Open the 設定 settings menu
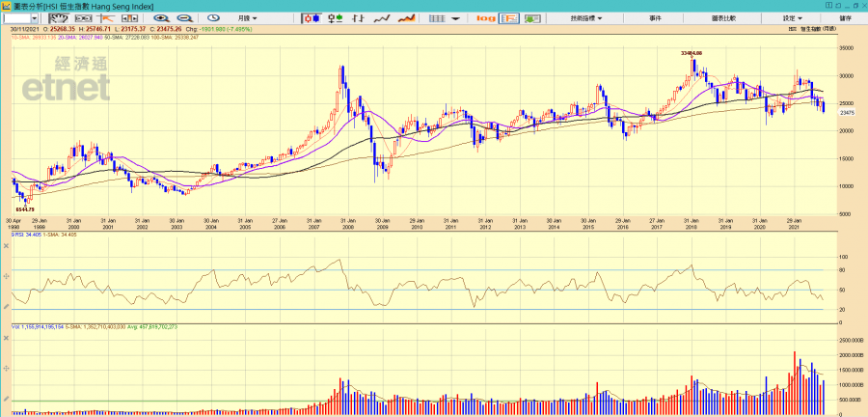The width and height of the screenshot is (868, 417). click(792, 18)
